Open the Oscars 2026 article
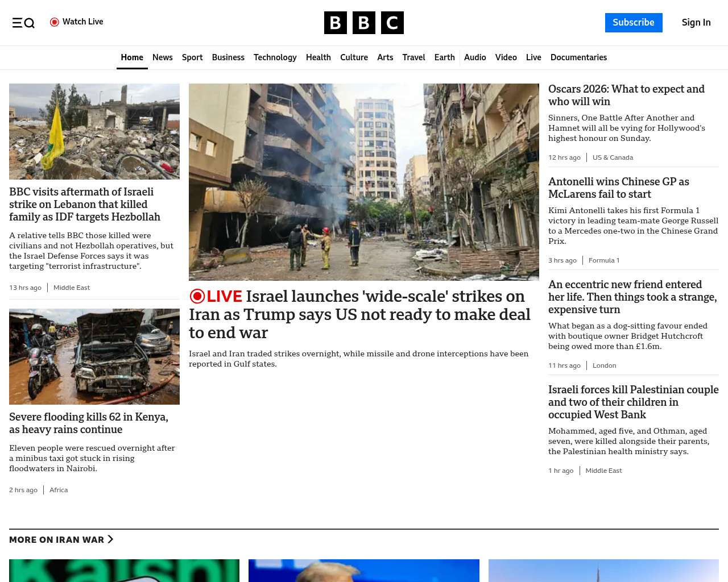The width and height of the screenshot is (728, 582). click(x=626, y=95)
